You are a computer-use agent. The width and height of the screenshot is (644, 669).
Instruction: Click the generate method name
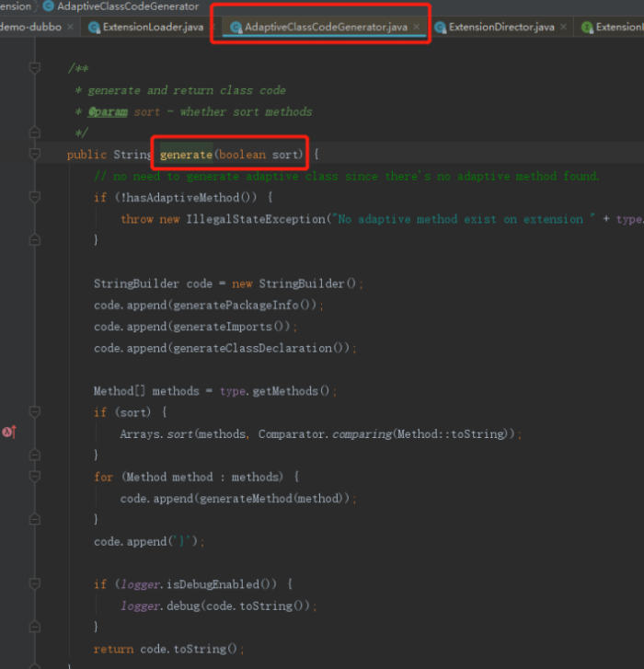coord(186,155)
